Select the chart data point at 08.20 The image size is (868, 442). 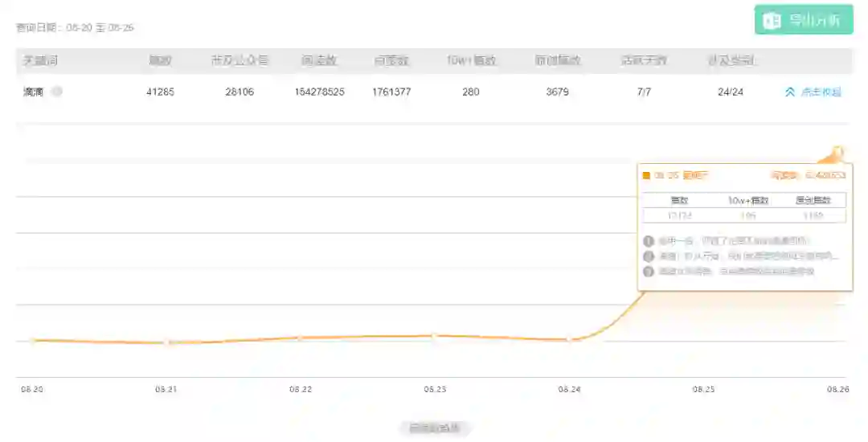(x=32, y=340)
